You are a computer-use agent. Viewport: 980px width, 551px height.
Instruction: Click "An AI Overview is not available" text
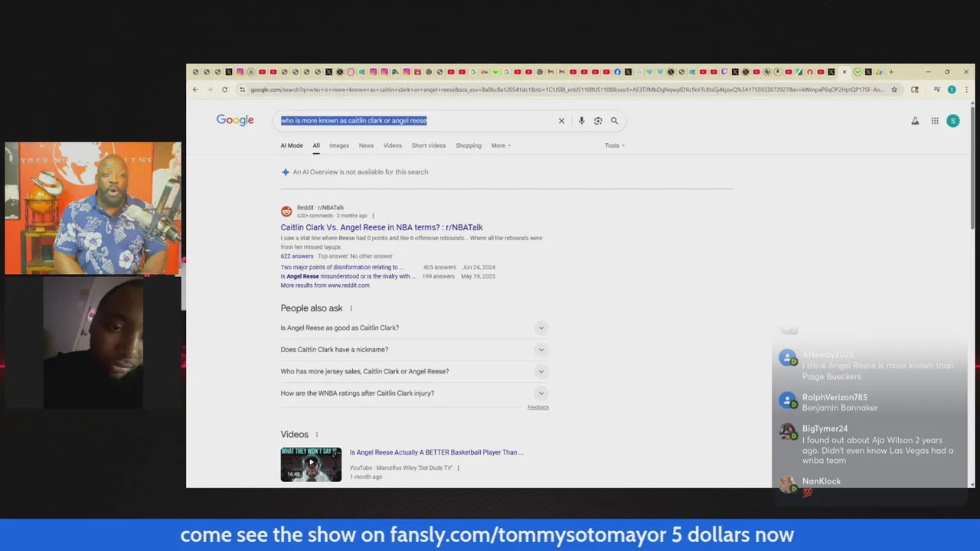pos(361,172)
